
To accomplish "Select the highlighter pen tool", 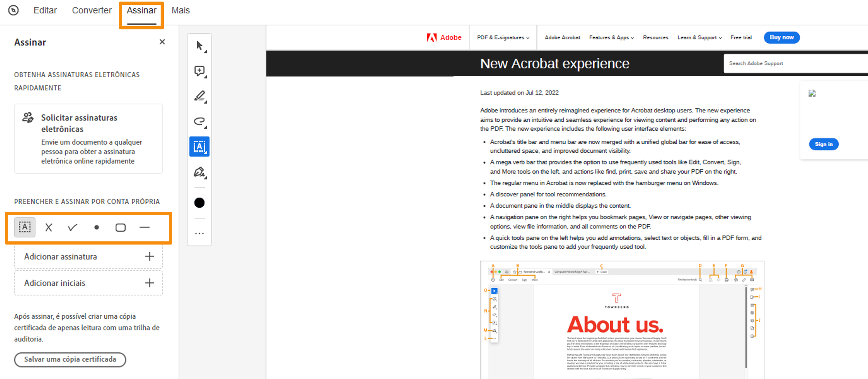I will [199, 96].
